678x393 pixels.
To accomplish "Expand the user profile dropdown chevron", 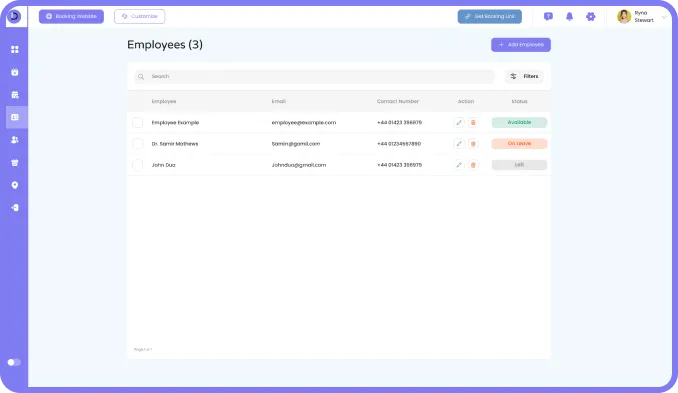I will [x=664, y=17].
